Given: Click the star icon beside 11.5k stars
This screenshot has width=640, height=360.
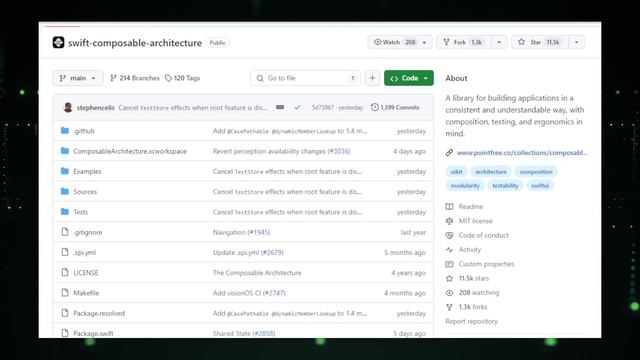Looking at the screenshot, I should coord(449,278).
